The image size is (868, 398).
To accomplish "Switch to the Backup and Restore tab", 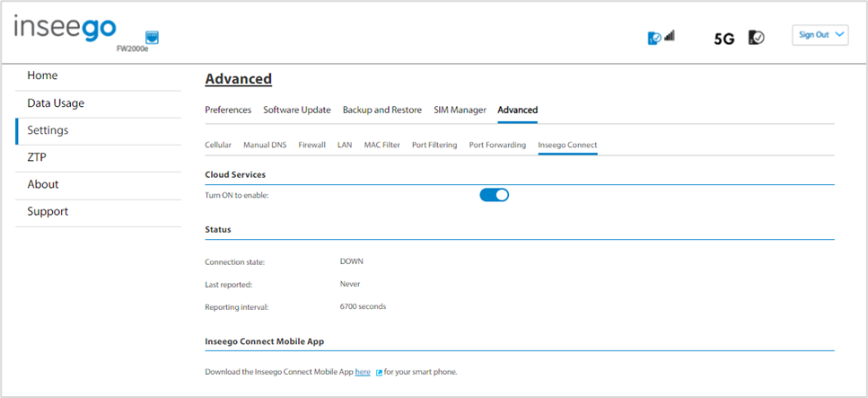I will [382, 110].
